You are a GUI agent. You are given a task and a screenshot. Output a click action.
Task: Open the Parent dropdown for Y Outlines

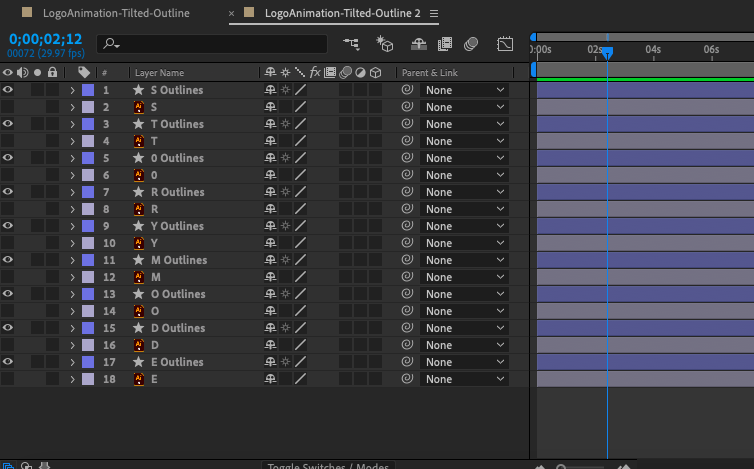pyautogui.click(x=465, y=226)
